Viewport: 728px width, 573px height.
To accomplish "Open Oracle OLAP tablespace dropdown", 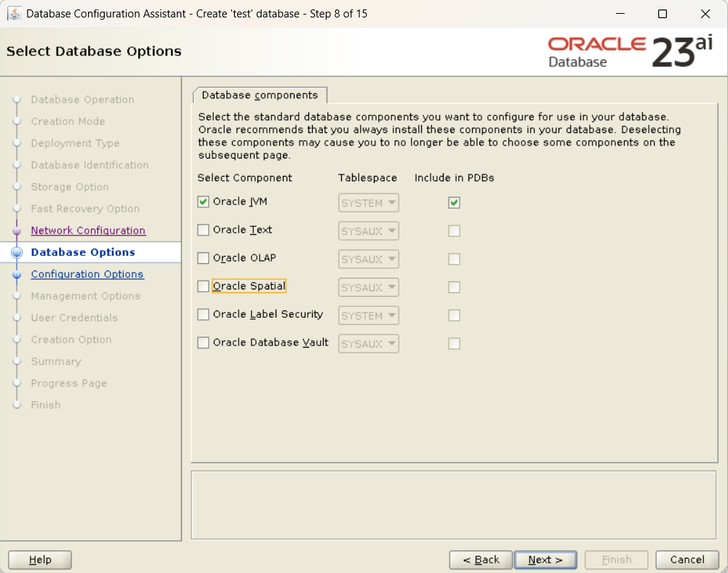I will pyautogui.click(x=368, y=259).
